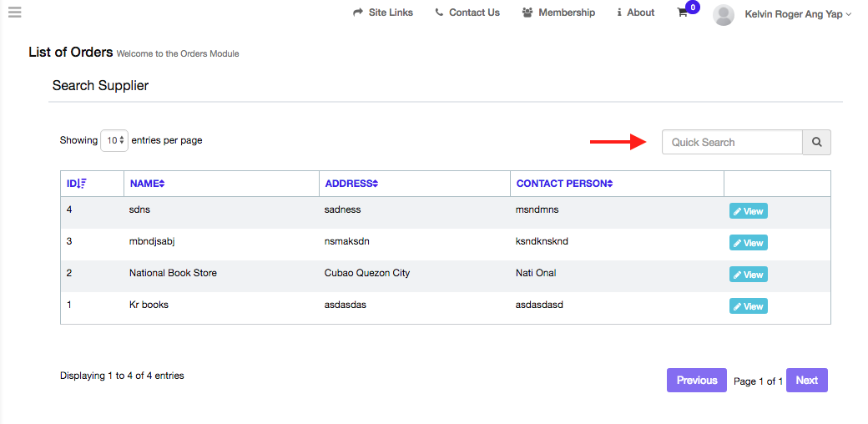This screenshot has height=424, width=868.
Task: Sort table by ID column
Action: (77, 184)
